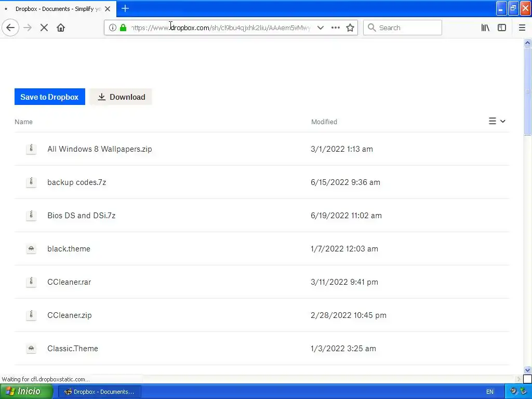Click the date 1/7/2022 12:03 am
This screenshot has width=532, height=399.
coord(344,249)
